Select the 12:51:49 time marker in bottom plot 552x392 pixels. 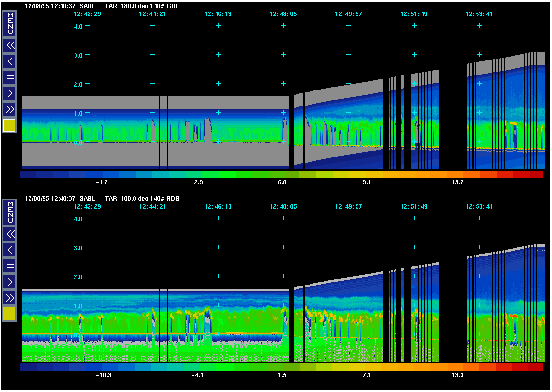(x=414, y=206)
